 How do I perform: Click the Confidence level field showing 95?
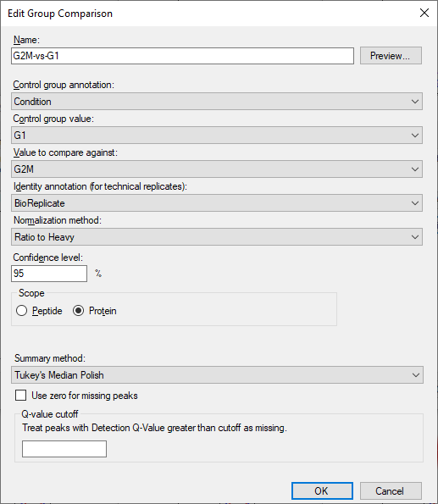click(x=49, y=274)
